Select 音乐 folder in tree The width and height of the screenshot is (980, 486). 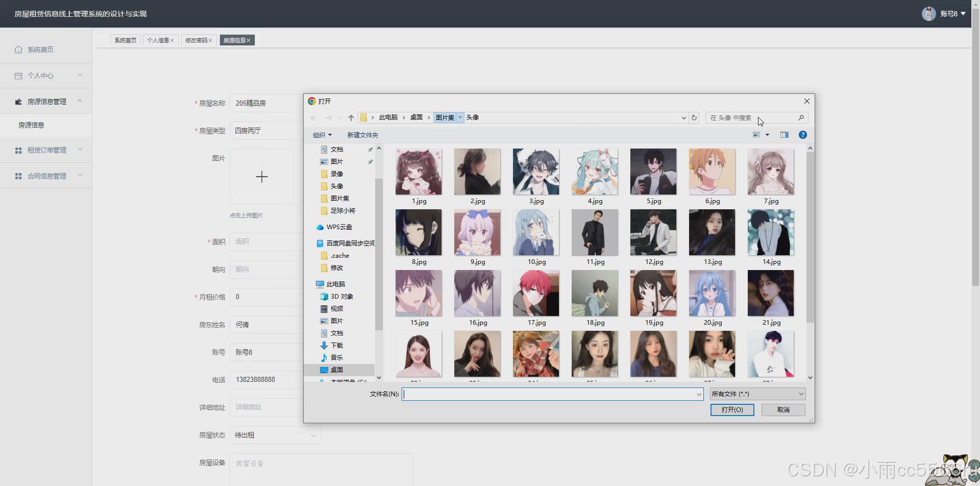coord(331,358)
